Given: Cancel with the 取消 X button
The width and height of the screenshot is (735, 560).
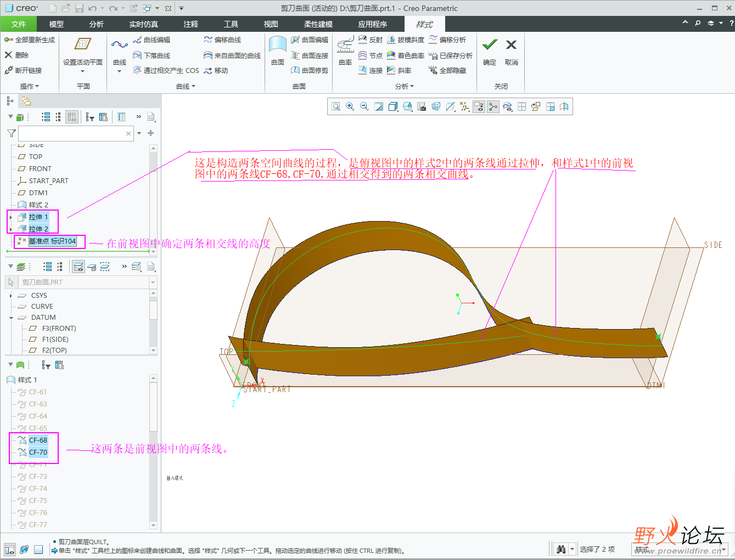Looking at the screenshot, I should coord(511,51).
